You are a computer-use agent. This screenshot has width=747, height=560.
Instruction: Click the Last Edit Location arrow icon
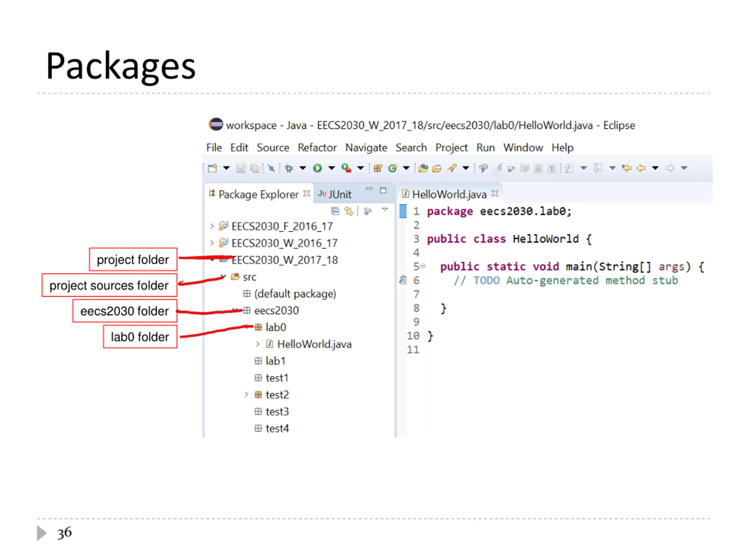(627, 168)
